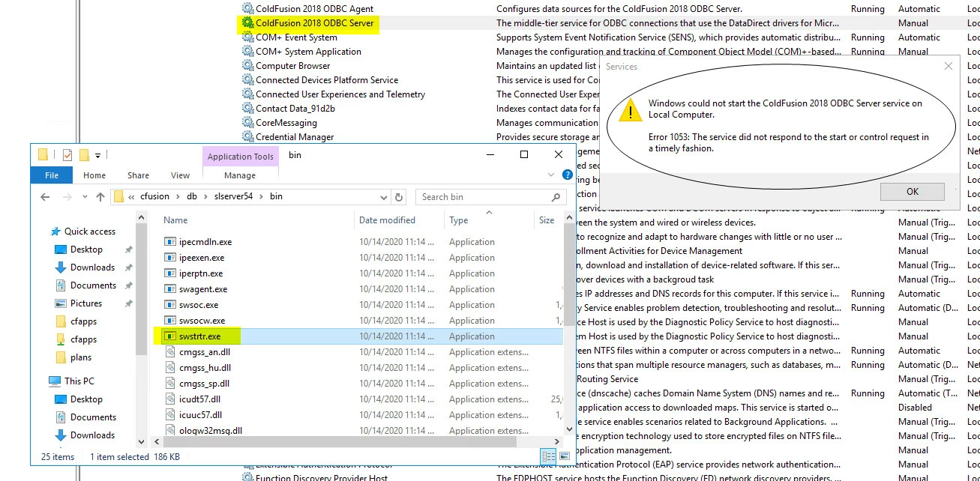
Task: Open the File tab in Explorer
Action: pos(52,175)
